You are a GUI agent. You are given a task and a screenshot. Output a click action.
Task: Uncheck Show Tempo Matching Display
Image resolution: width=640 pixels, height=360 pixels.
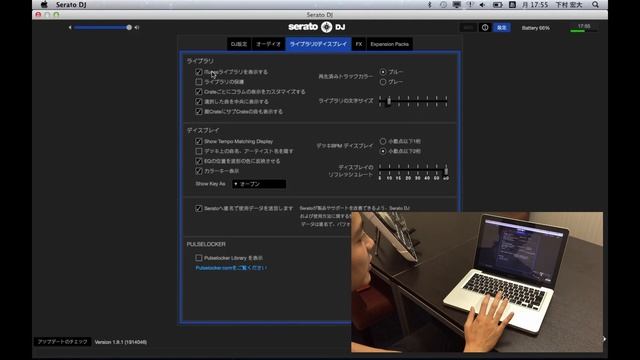(x=199, y=141)
